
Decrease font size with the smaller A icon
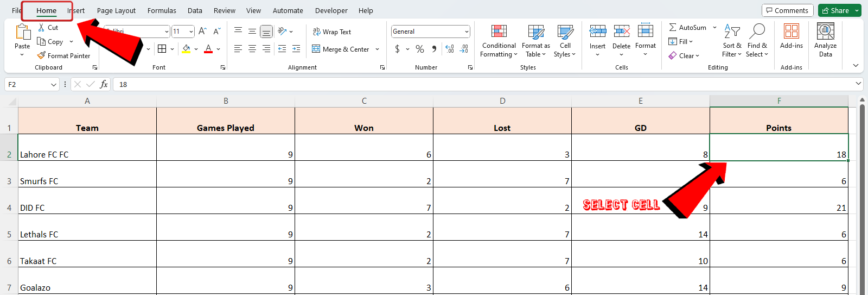216,32
